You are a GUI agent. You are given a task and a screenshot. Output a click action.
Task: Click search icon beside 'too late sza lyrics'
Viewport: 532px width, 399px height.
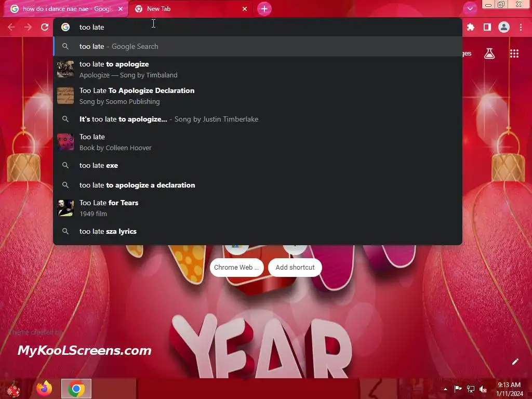coord(65,231)
